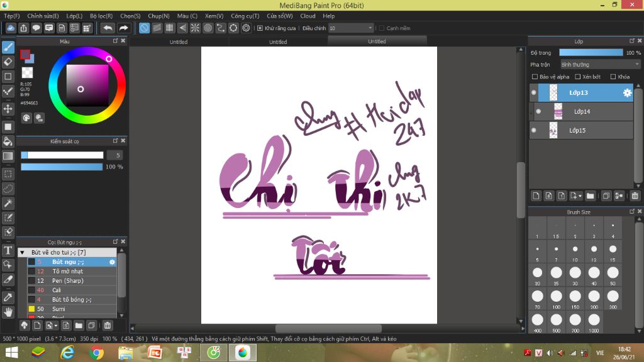Open Công cụ(T) menu
This screenshot has width=644, height=362.
point(245,16)
